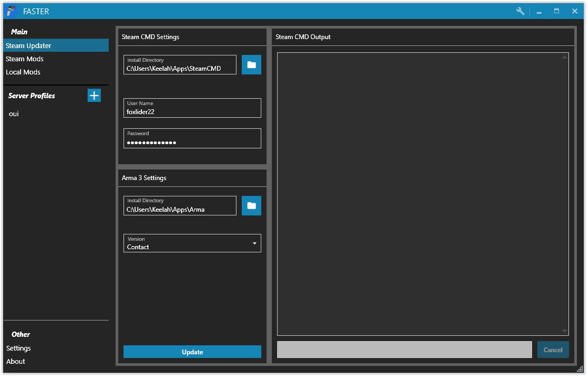Screen dimensions: 588x377
Task: Focus the SteamCMD Install Directory field
Action: click(x=179, y=65)
